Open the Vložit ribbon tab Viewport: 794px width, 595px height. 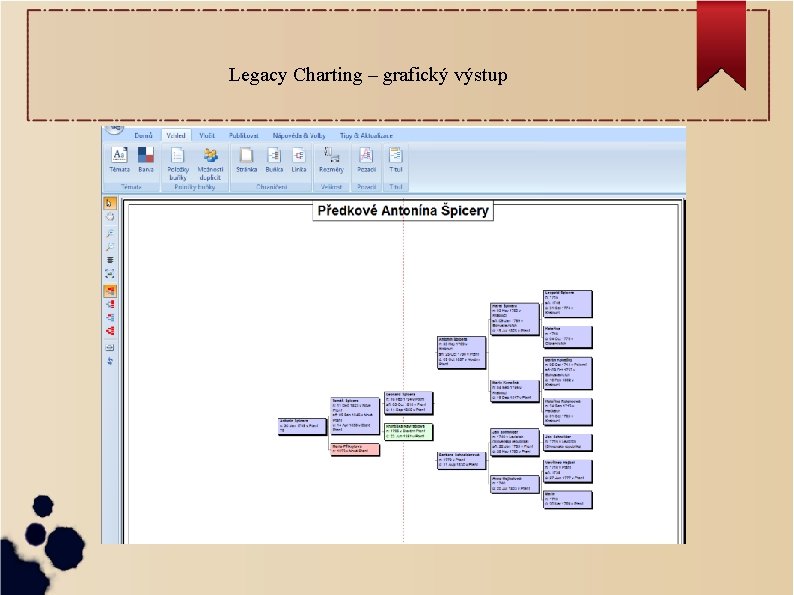click(x=207, y=136)
